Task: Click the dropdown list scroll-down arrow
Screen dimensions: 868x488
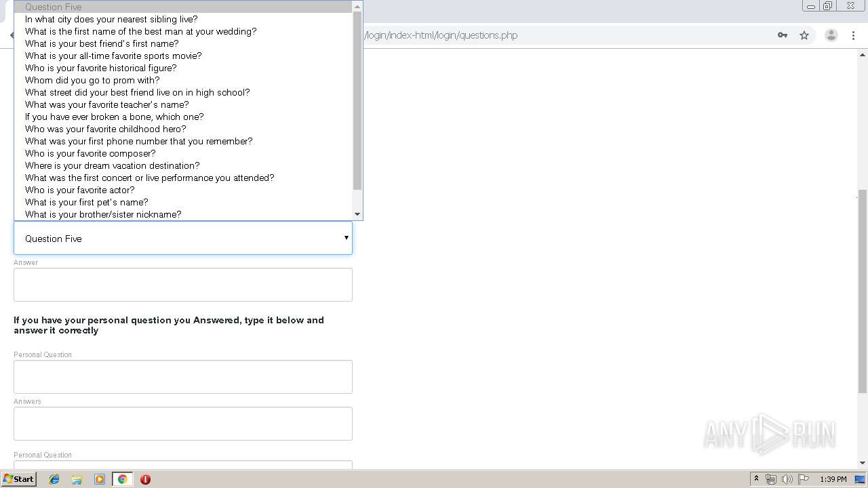Action: [357, 214]
